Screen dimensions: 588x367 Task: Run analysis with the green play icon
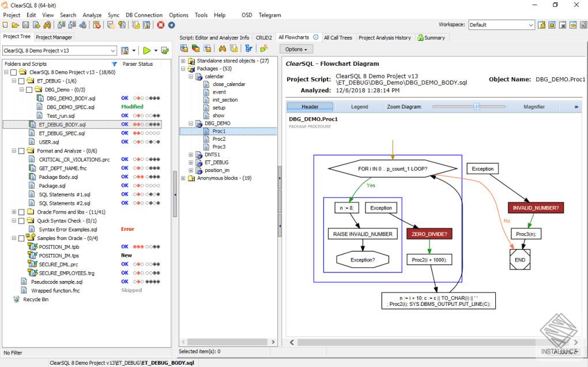(146, 51)
